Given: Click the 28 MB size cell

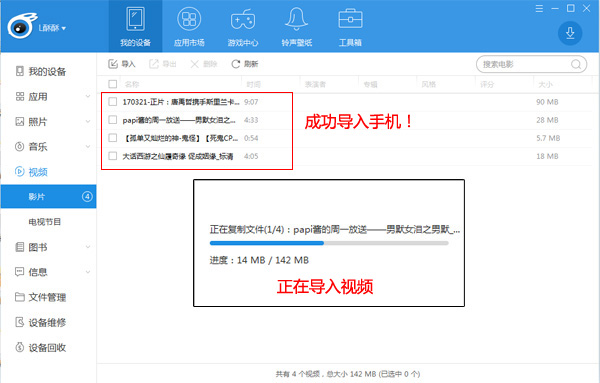Looking at the screenshot, I should point(547,120).
